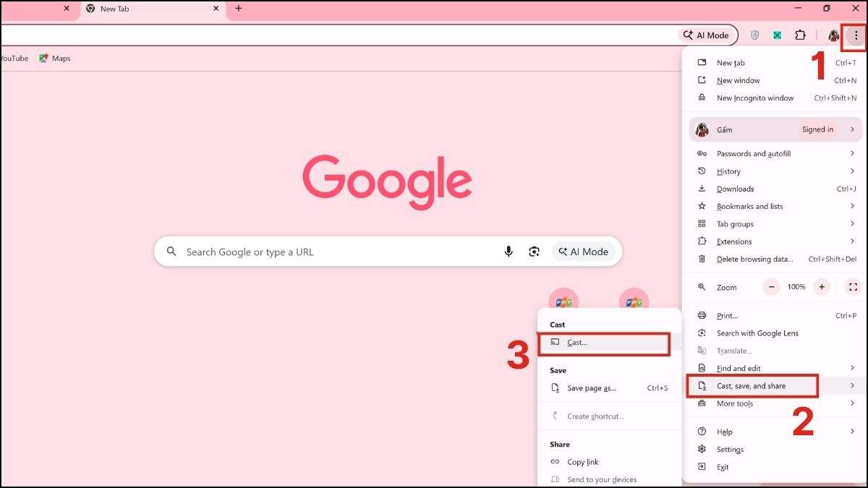
Task: Open Settings from the Chrome menu
Action: pos(731,449)
